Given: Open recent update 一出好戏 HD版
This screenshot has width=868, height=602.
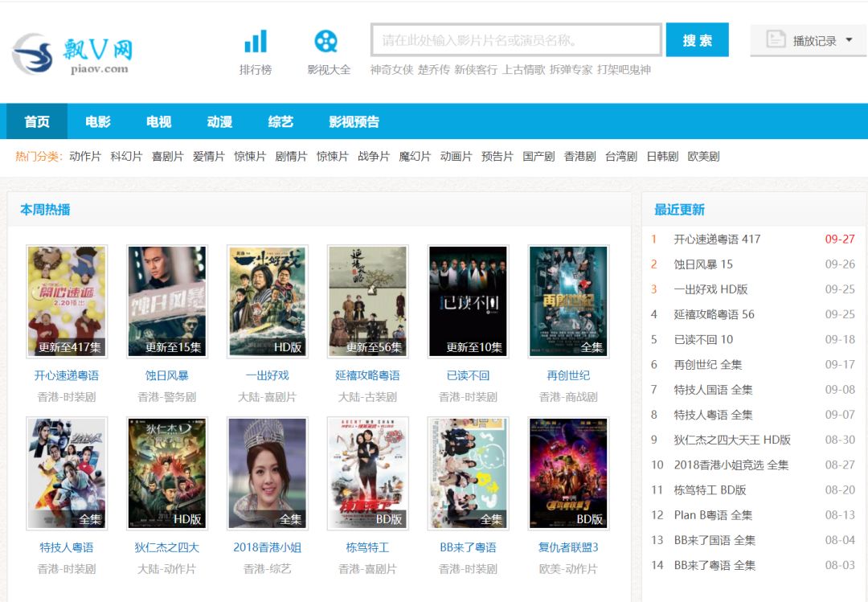Looking at the screenshot, I should (710, 289).
